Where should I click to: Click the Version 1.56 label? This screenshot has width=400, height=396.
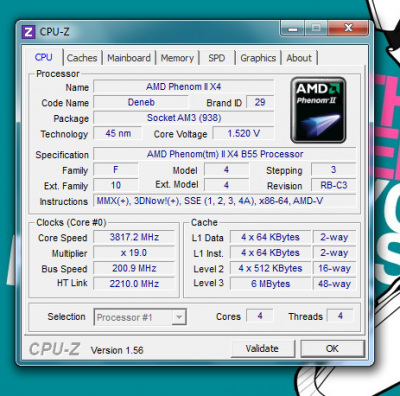pos(117,350)
